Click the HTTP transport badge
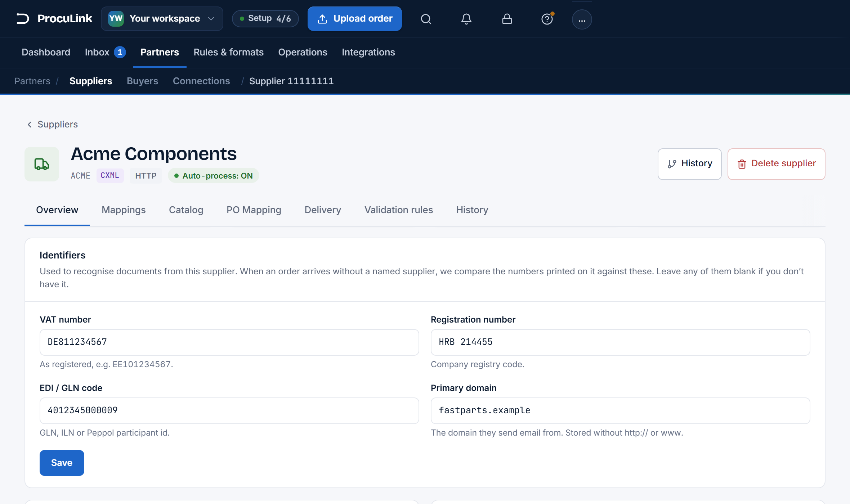 point(146,175)
